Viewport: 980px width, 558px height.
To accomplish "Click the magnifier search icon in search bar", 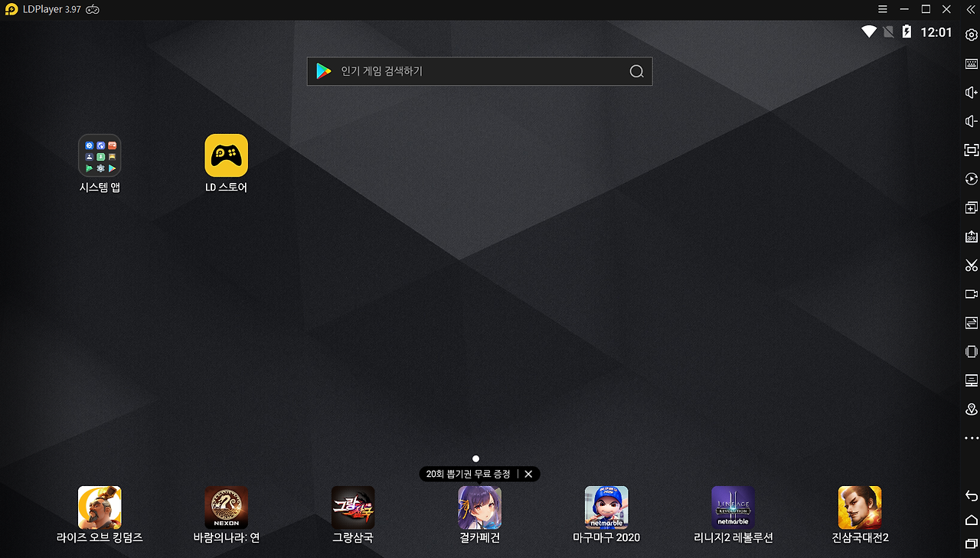I will [636, 71].
